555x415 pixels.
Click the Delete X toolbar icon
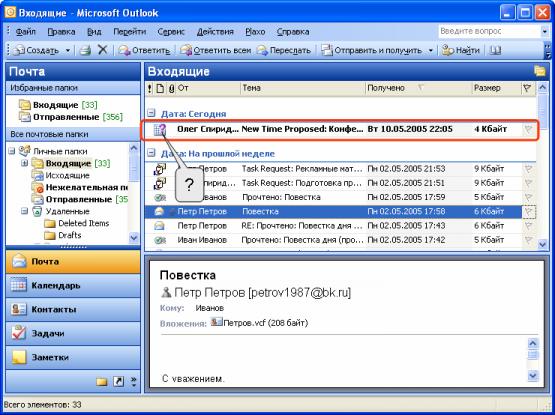pos(102,50)
